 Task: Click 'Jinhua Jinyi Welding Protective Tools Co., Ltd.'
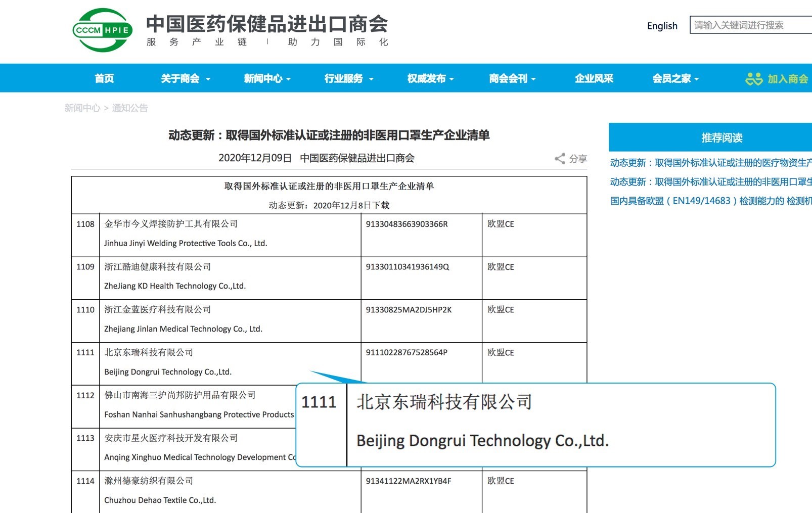click(186, 243)
